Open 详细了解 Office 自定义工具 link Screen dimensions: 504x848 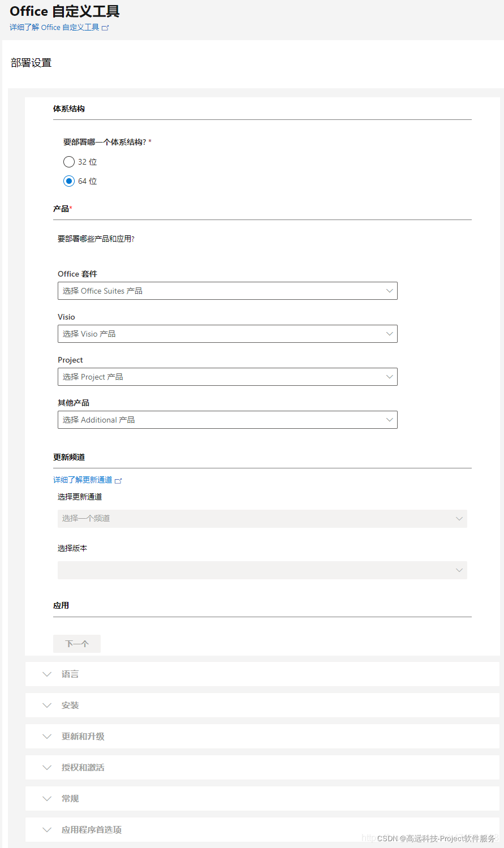(54, 27)
